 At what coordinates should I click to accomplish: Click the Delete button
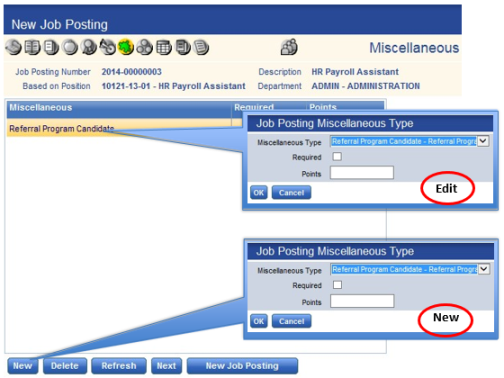coord(65,366)
